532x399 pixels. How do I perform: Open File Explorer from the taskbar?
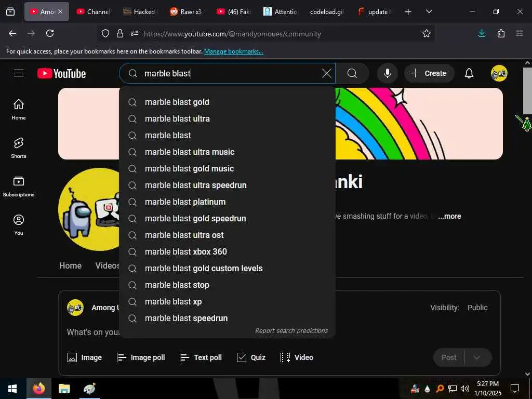64,389
